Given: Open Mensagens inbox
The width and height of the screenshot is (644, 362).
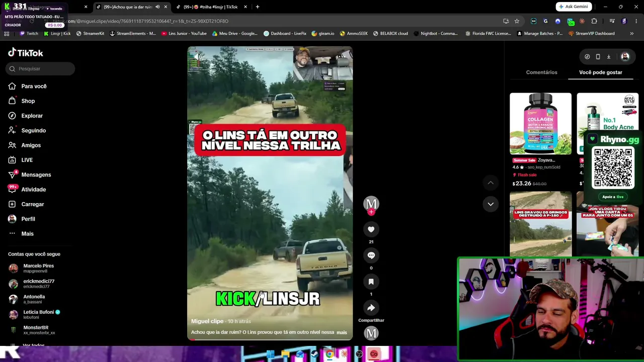Looking at the screenshot, I should point(30,175).
